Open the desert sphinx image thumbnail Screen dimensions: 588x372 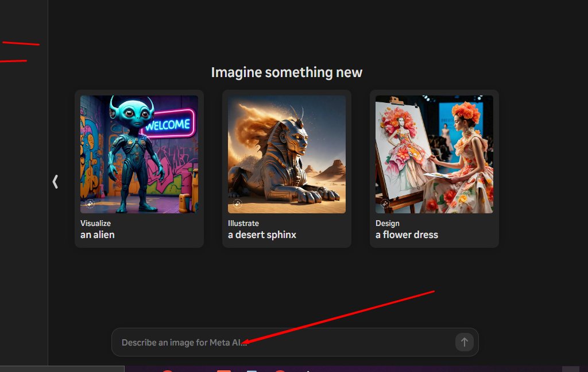[287, 154]
